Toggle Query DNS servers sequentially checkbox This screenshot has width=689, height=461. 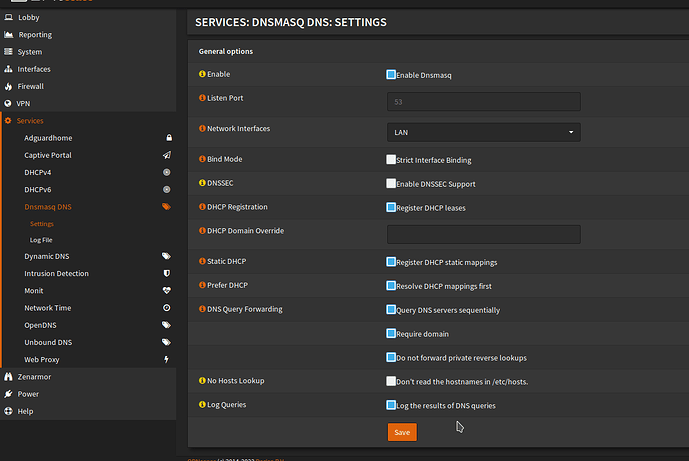(x=391, y=309)
